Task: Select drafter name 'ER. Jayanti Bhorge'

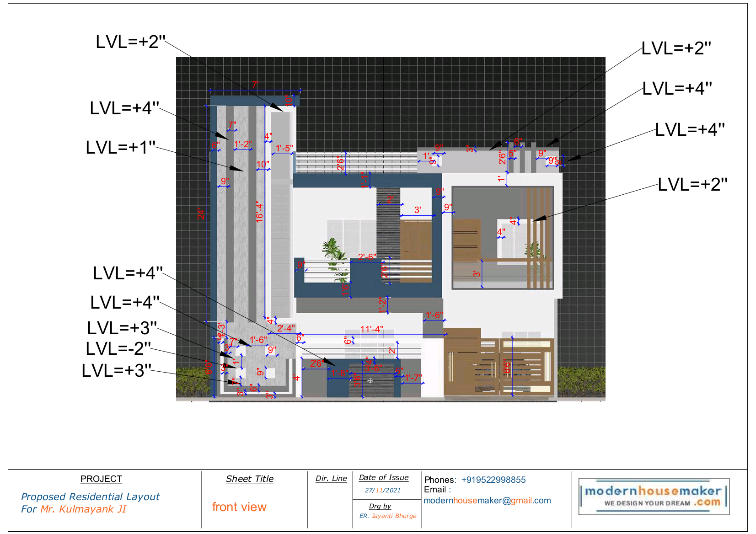Action: [x=388, y=516]
